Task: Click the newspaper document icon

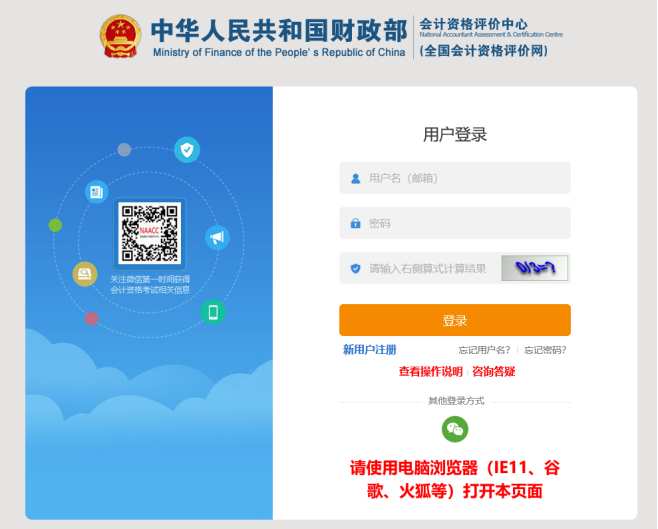Action: point(97,192)
